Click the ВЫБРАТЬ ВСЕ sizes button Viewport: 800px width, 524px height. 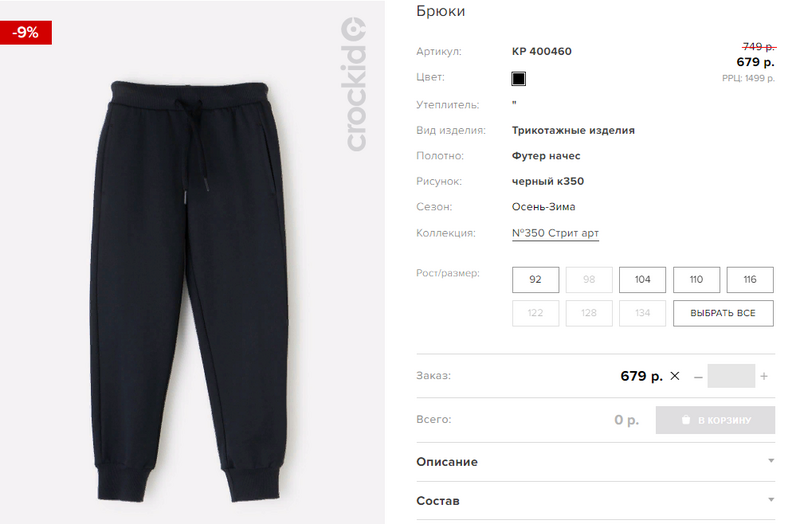[x=723, y=313]
